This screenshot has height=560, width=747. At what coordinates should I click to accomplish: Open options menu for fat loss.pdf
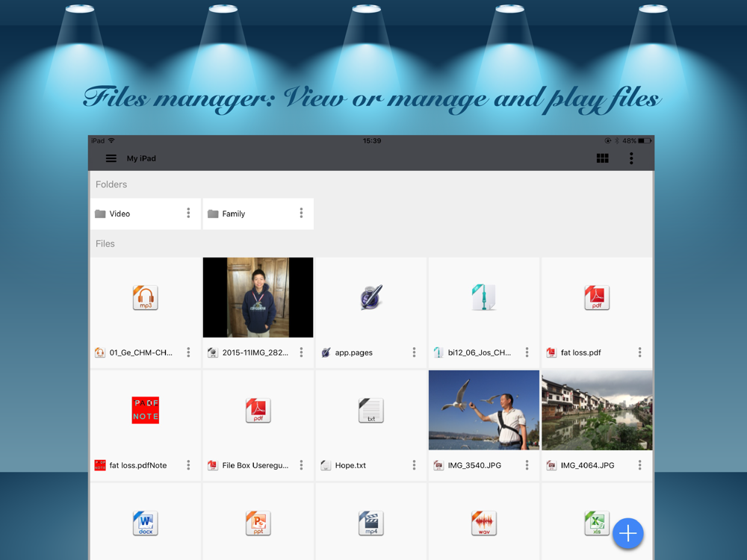(x=640, y=352)
